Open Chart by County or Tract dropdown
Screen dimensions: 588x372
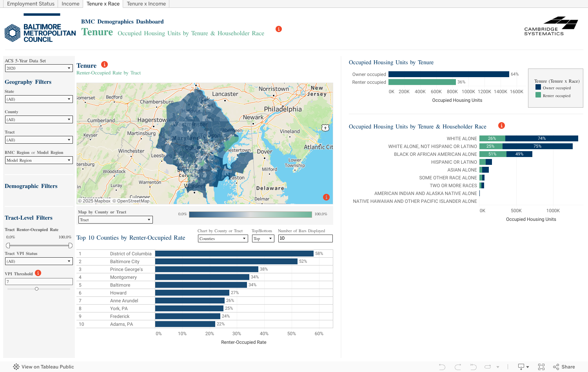pos(223,238)
